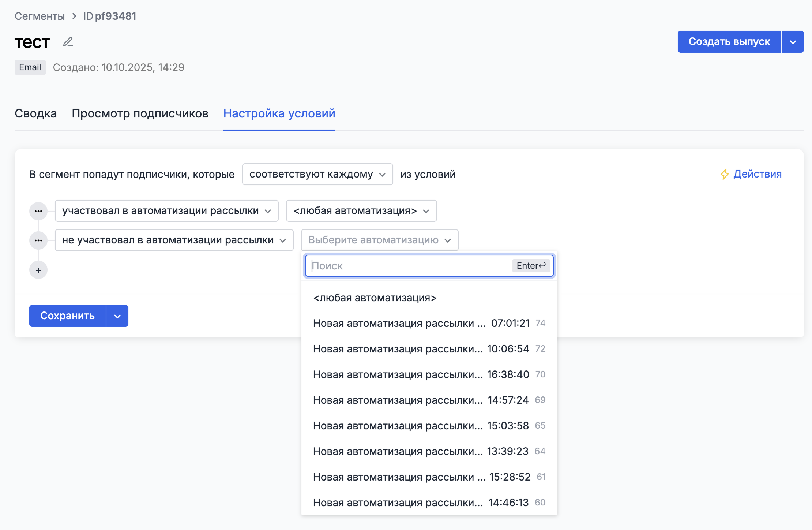Open options menu for second condition row
Image resolution: width=812 pixels, height=530 pixels.
38,240
